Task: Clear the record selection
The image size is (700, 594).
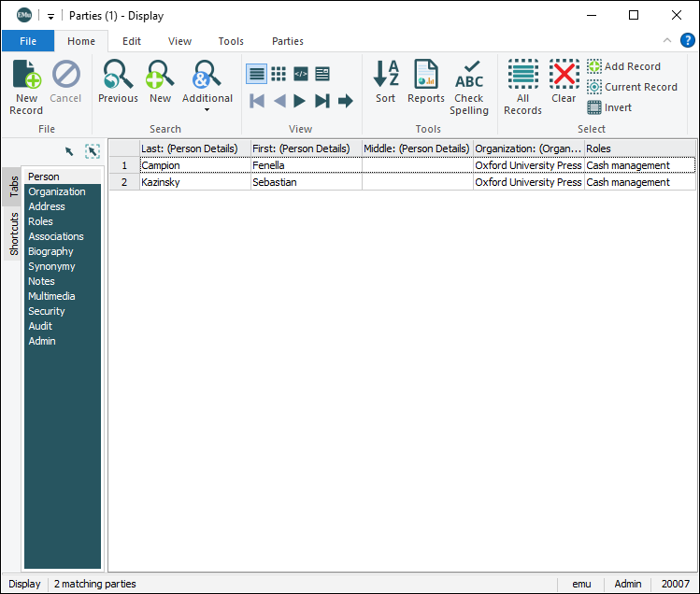Action: pyautogui.click(x=564, y=79)
